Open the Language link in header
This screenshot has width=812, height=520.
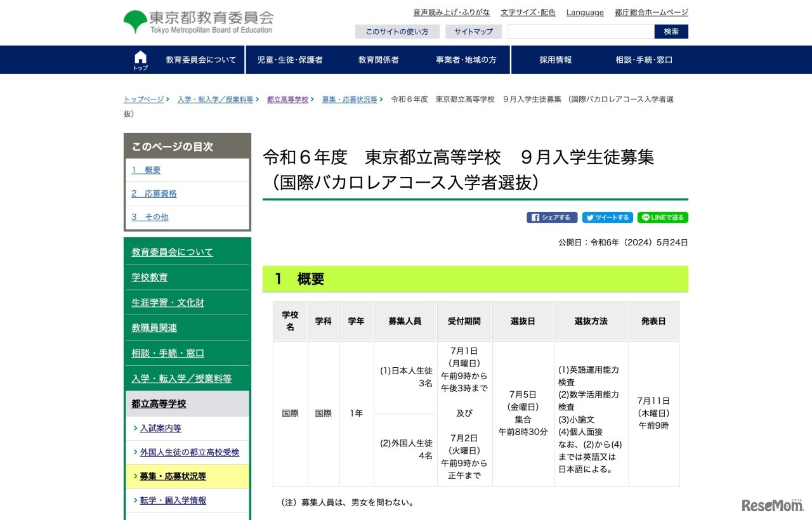(584, 13)
